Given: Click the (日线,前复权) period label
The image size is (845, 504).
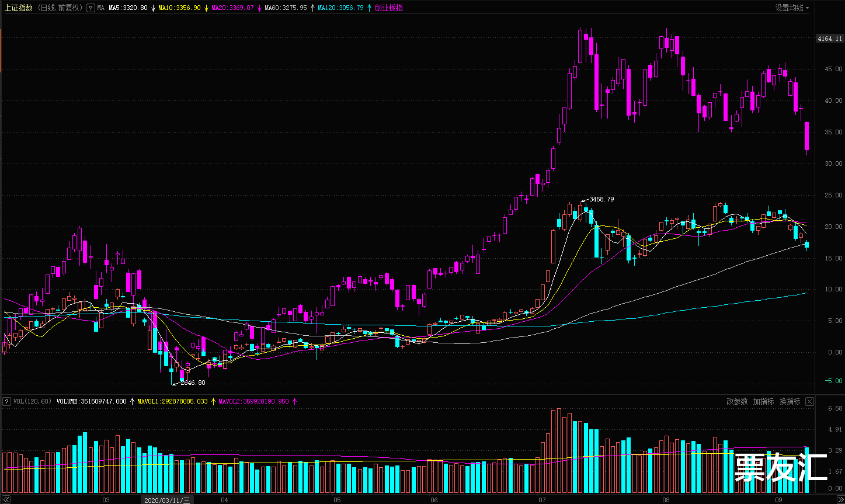Looking at the screenshot, I should click(x=60, y=8).
